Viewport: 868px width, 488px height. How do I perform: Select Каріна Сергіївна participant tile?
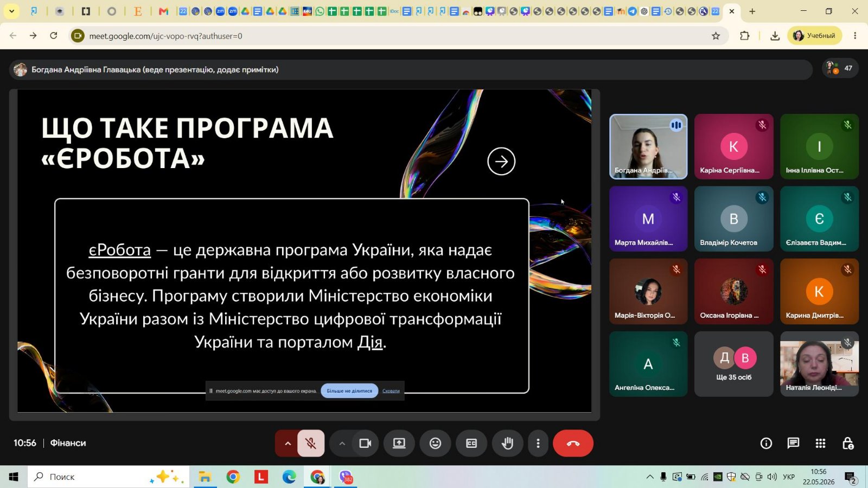[734, 146]
